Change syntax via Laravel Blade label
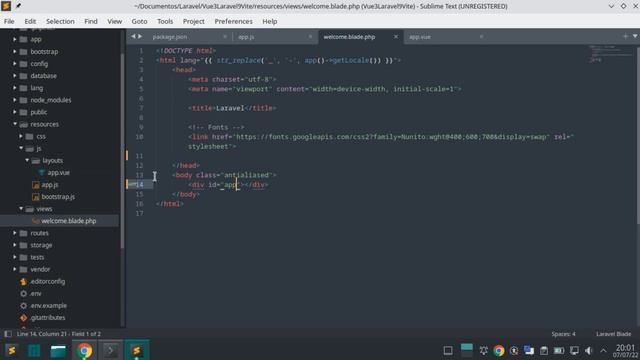 tap(613, 334)
